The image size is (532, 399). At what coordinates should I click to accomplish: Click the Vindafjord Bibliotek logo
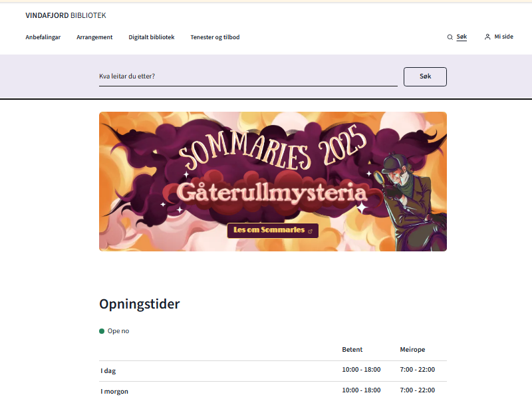click(65, 15)
